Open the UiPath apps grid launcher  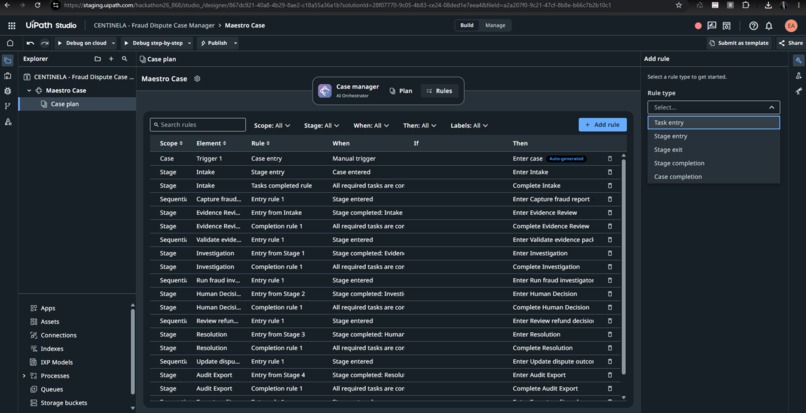click(x=11, y=26)
